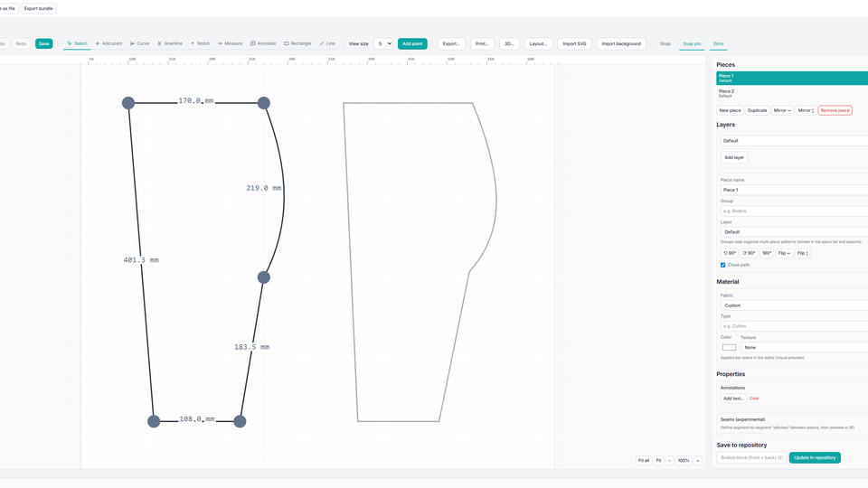Screen dimensions: 868x488
Task: Select the Notch tool
Action: point(201,43)
